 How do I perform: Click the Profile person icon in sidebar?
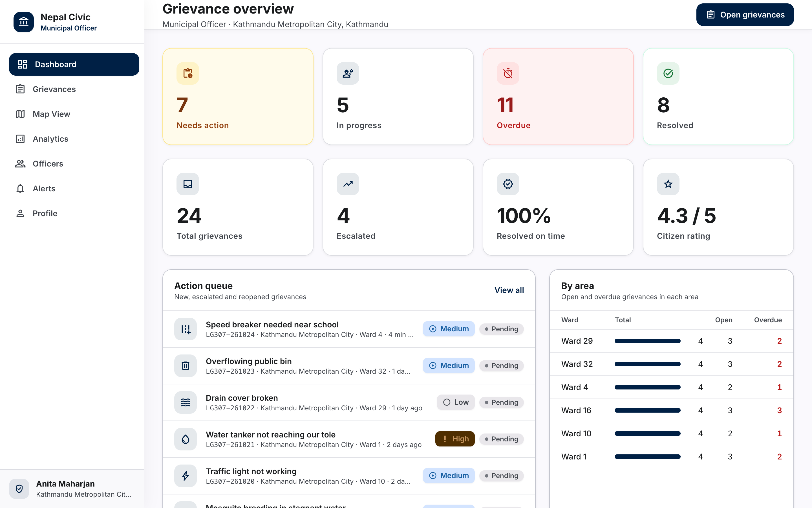21,213
